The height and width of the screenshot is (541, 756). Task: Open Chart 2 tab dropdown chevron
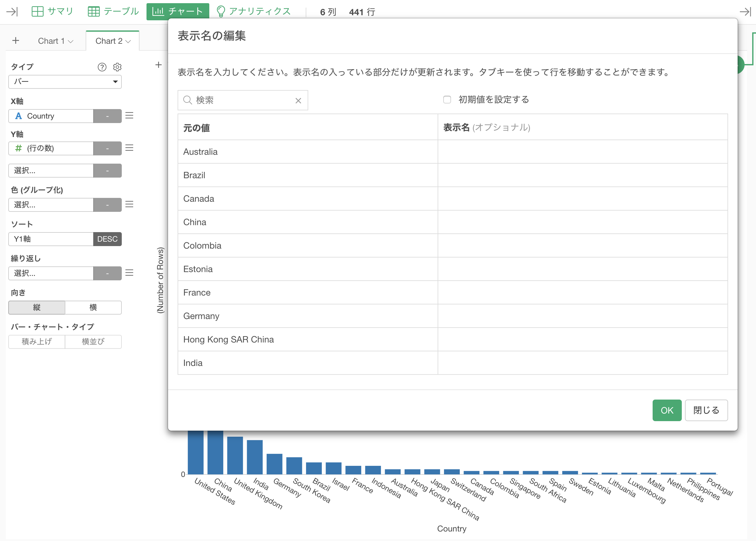coord(128,41)
